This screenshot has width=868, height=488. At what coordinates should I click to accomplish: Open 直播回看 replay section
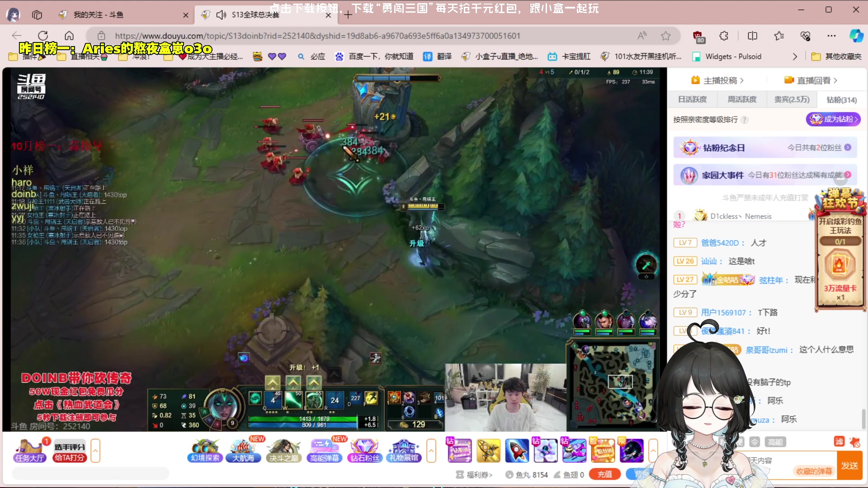point(811,80)
